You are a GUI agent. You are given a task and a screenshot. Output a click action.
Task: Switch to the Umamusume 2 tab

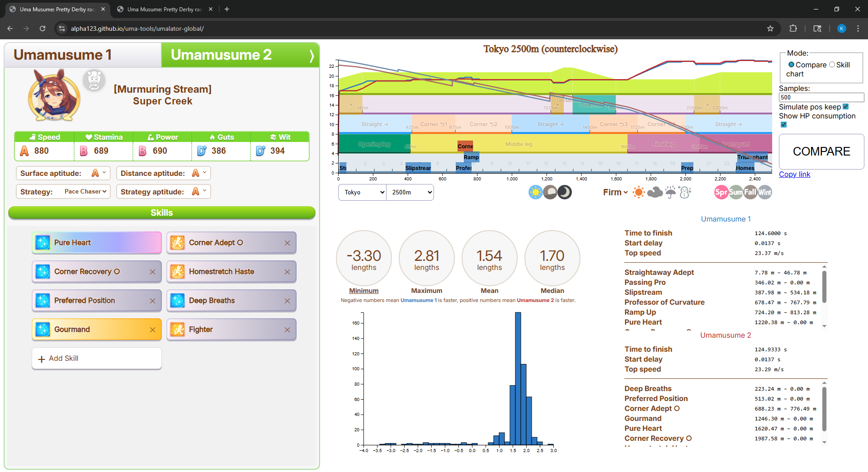pyautogui.click(x=240, y=55)
